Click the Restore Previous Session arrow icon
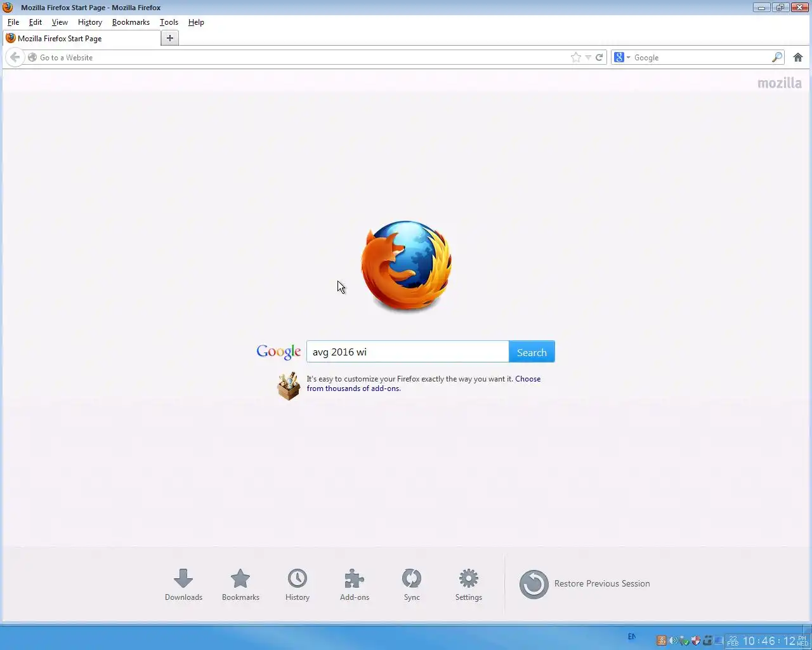Image resolution: width=812 pixels, height=650 pixels. pyautogui.click(x=534, y=584)
